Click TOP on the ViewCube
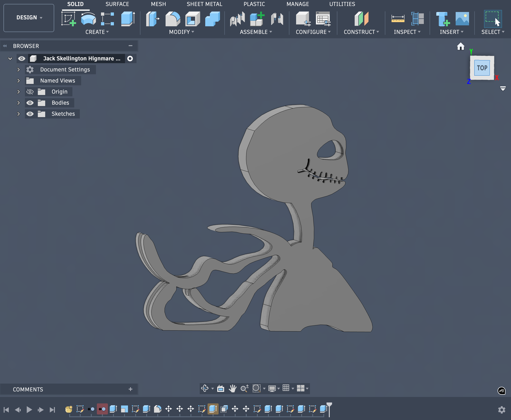Image resolution: width=511 pixels, height=420 pixels. pyautogui.click(x=482, y=68)
